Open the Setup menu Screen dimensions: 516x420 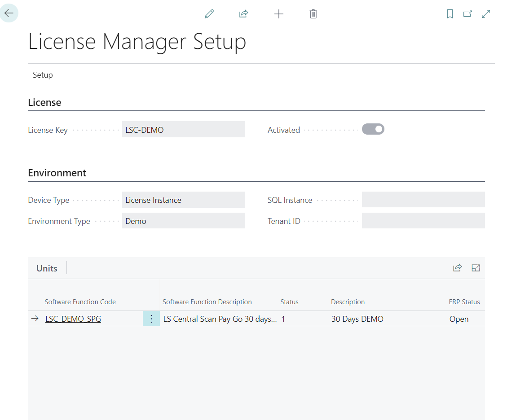(43, 75)
